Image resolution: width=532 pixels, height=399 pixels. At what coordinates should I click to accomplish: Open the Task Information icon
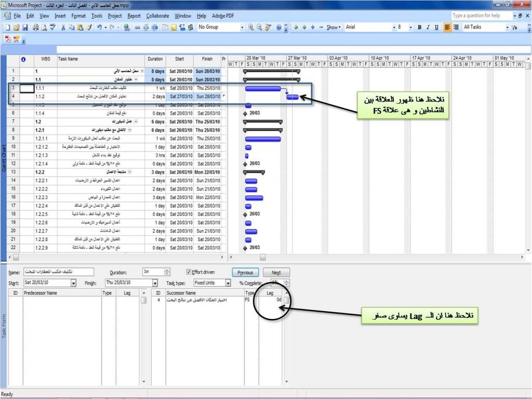(x=165, y=28)
